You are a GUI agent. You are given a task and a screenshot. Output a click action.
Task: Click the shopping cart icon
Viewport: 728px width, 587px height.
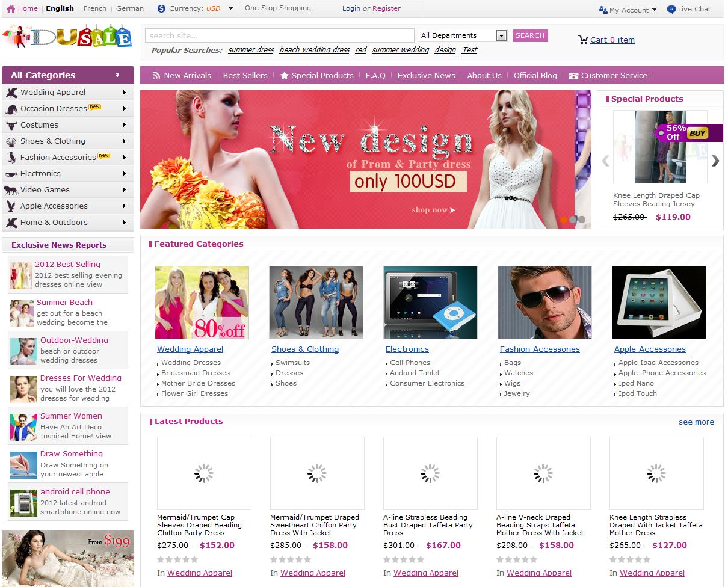click(582, 40)
